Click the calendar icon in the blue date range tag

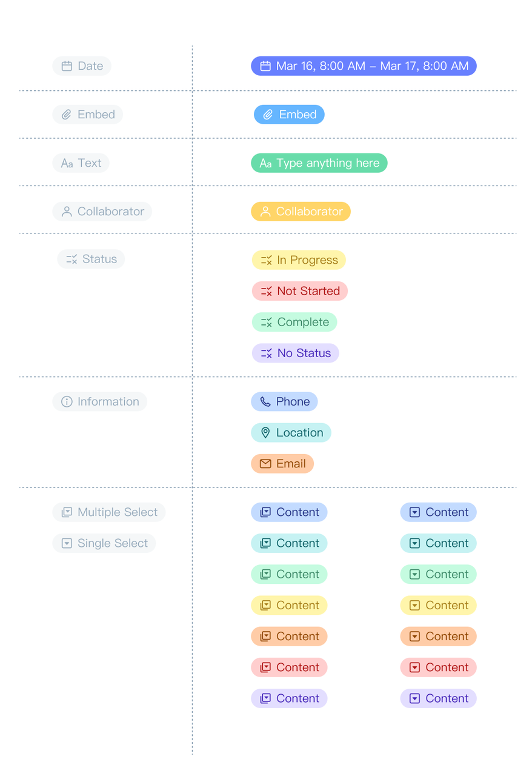pyautogui.click(x=265, y=66)
